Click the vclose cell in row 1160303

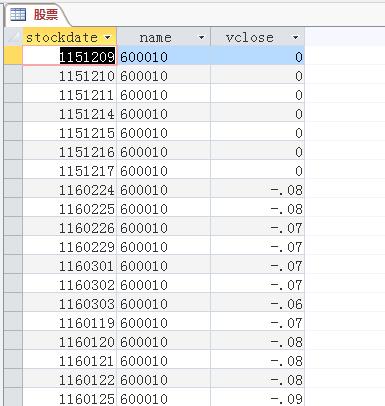point(257,303)
